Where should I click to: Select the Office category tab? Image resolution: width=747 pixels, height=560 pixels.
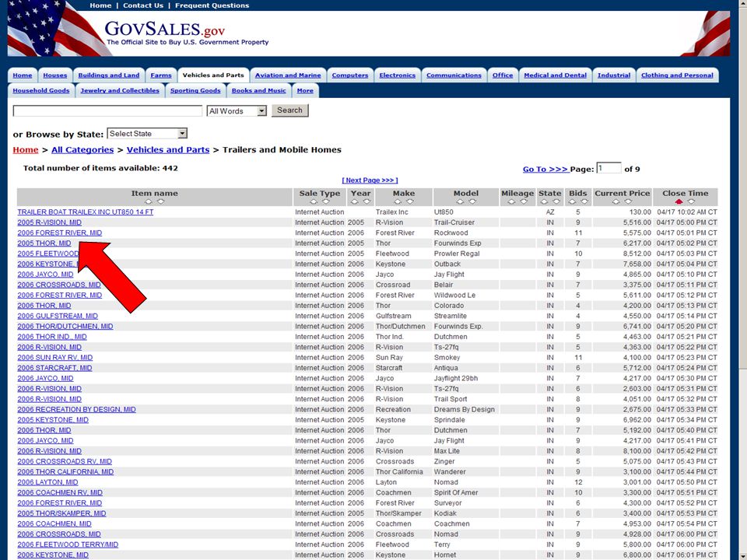tap(503, 75)
